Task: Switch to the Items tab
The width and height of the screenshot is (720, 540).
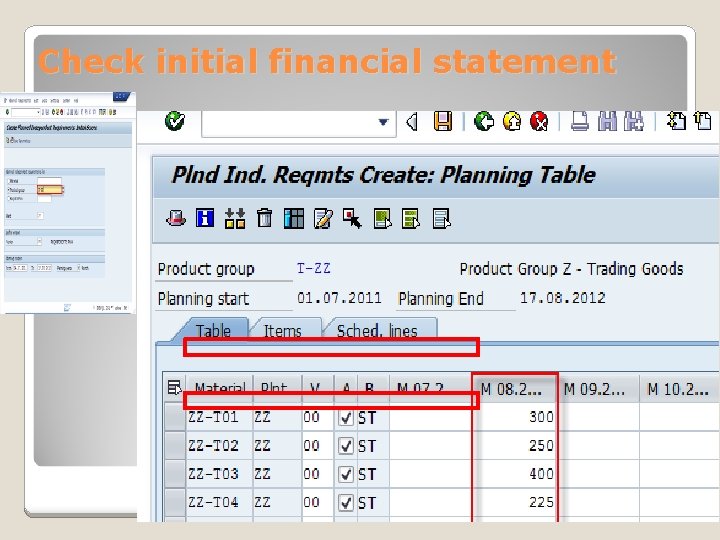Action: [x=283, y=331]
